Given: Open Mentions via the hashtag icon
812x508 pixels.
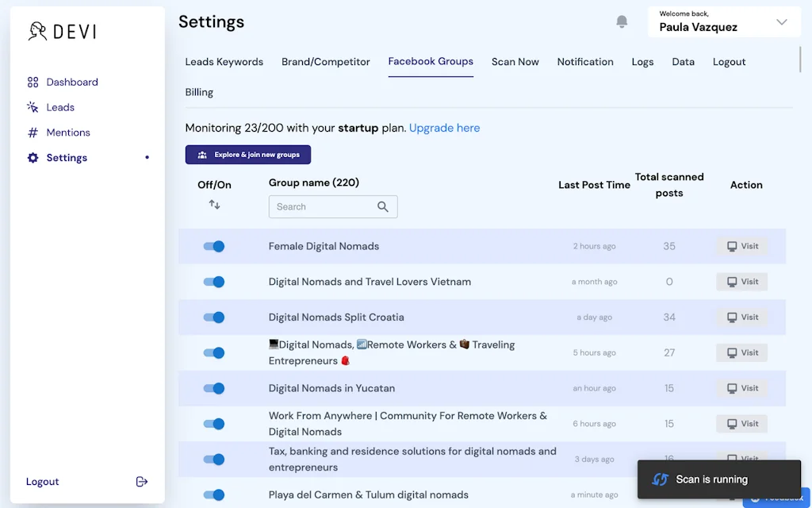Looking at the screenshot, I should tap(32, 133).
